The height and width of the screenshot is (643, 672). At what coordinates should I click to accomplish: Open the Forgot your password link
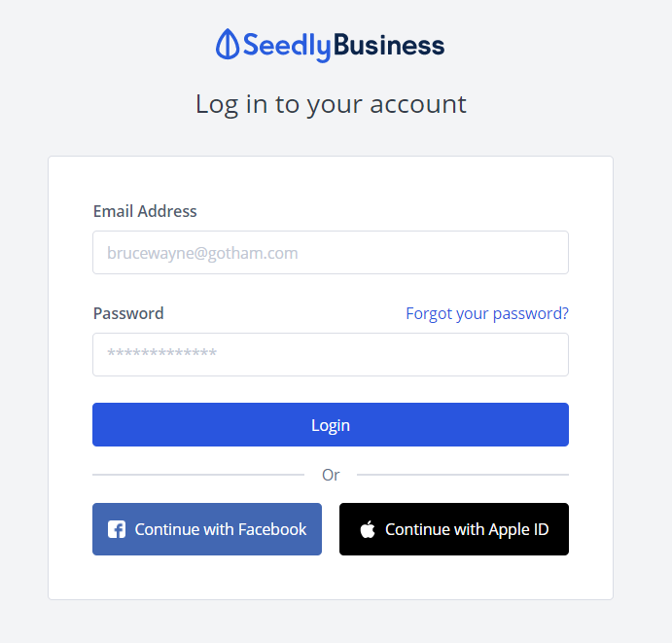tap(487, 313)
